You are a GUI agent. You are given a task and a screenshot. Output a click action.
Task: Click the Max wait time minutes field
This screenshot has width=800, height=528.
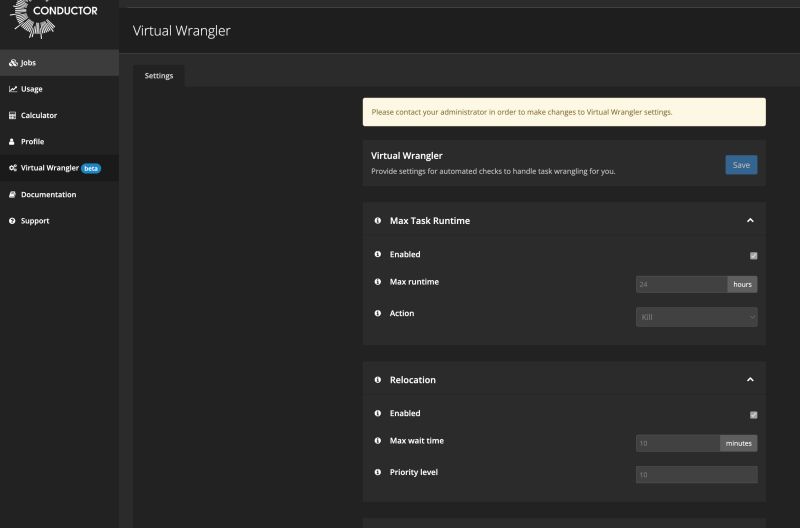coord(678,443)
